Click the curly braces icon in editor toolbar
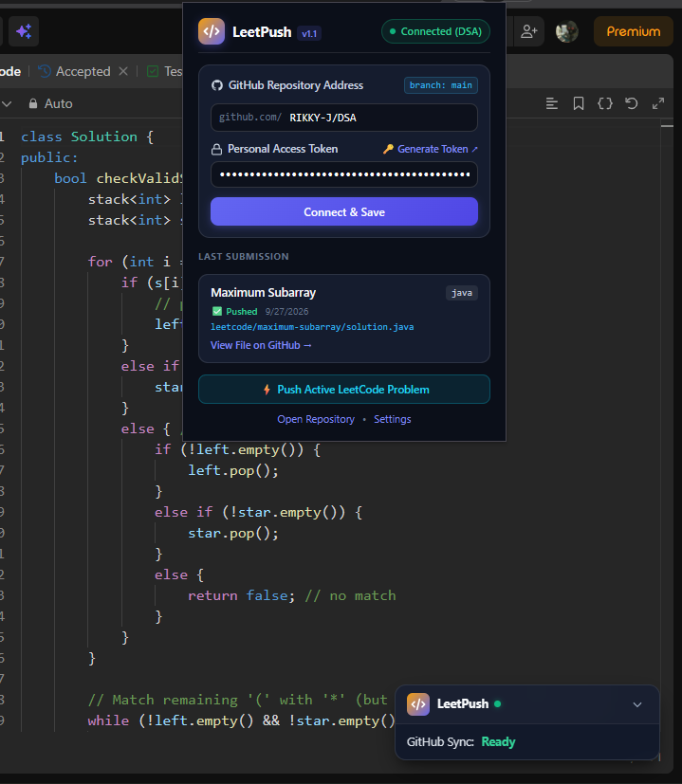Viewport: 682px width, 784px height. (x=605, y=103)
